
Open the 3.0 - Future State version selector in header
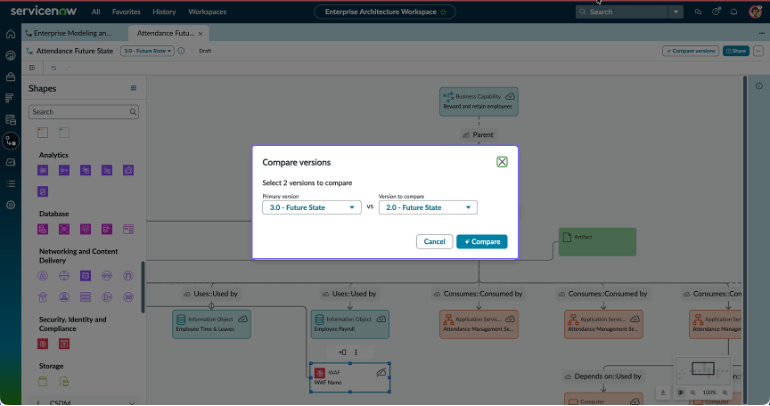[x=147, y=51]
